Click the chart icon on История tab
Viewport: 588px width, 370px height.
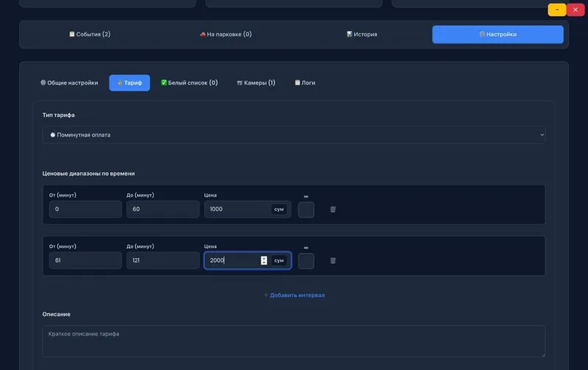pos(349,34)
